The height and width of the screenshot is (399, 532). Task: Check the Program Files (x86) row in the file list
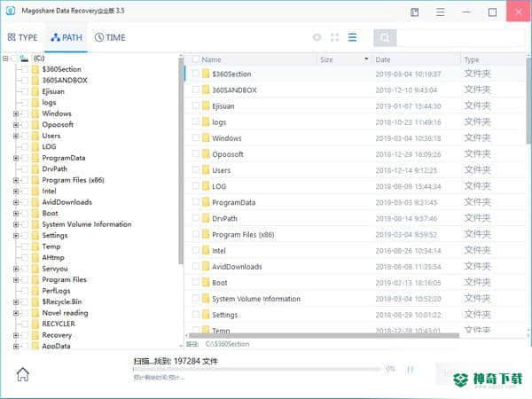click(195, 234)
